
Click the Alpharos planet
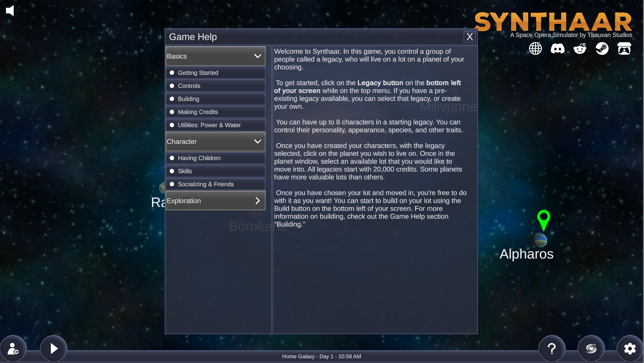click(540, 240)
